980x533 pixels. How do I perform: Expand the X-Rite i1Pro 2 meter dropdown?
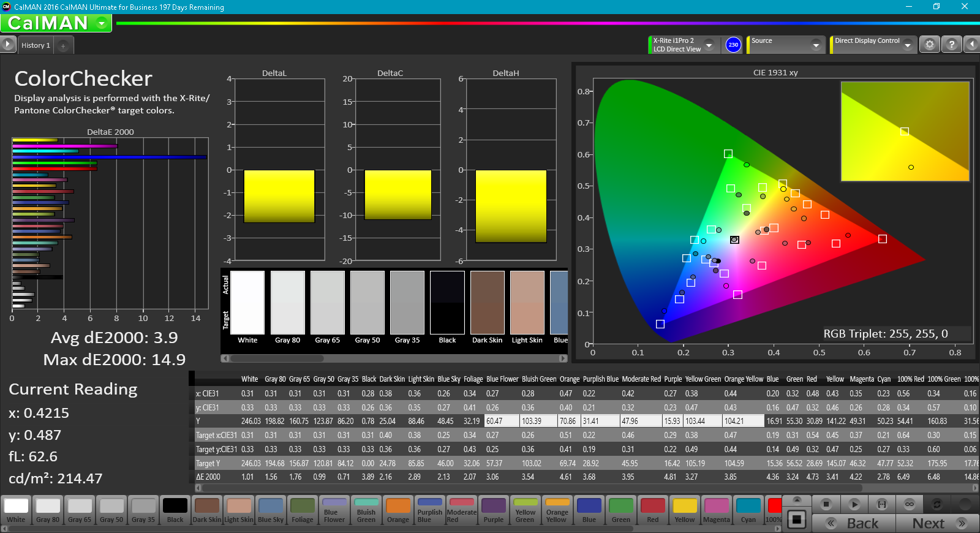[709, 45]
